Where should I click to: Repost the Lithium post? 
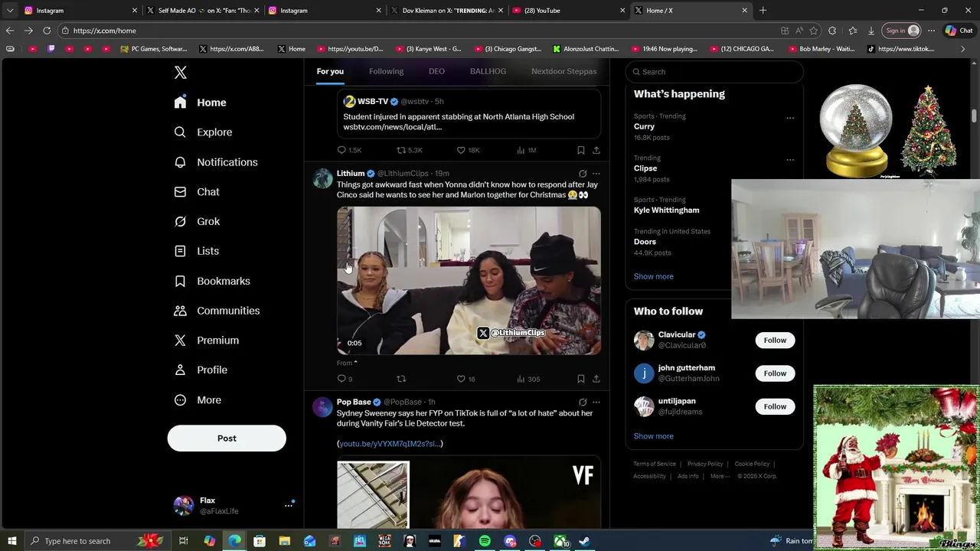[x=401, y=379]
